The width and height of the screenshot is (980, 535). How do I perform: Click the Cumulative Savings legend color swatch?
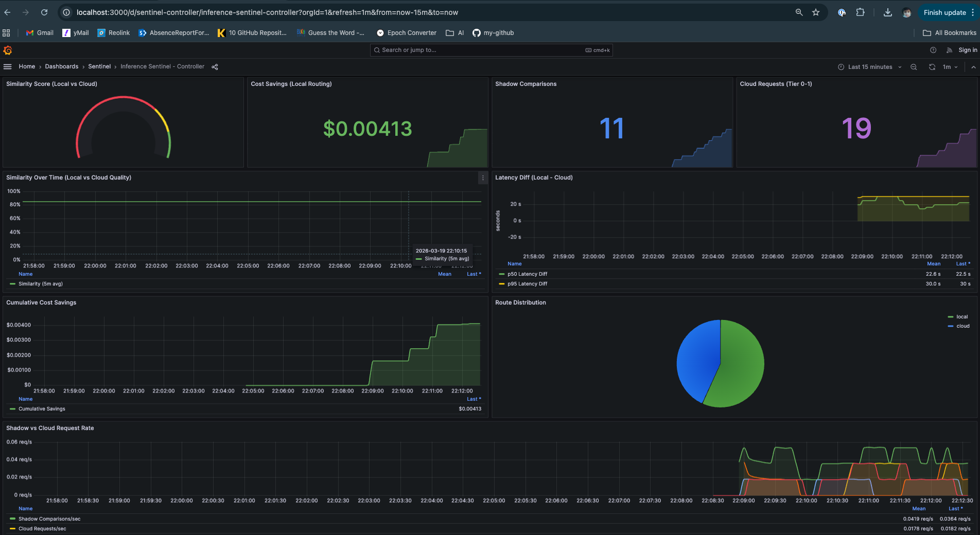pyautogui.click(x=12, y=408)
